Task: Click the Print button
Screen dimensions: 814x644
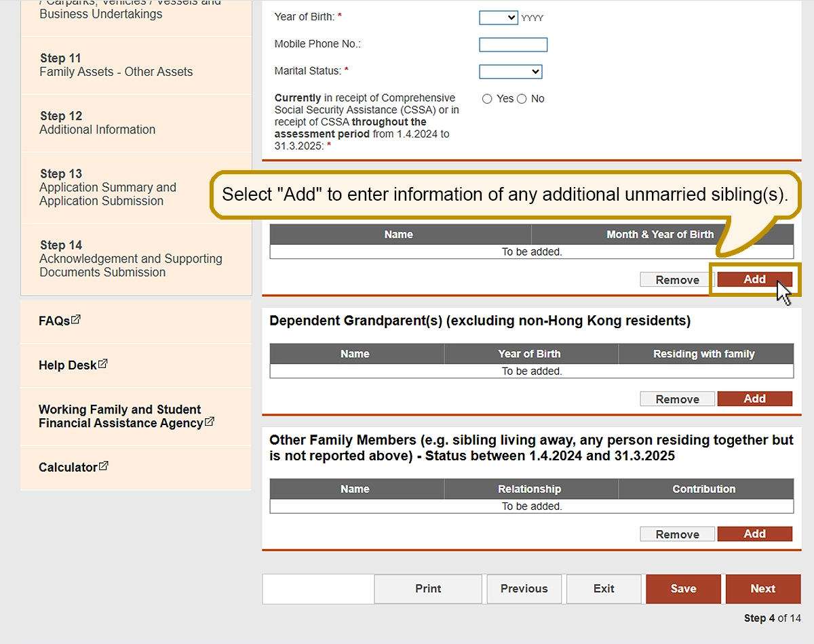Action: (428, 588)
